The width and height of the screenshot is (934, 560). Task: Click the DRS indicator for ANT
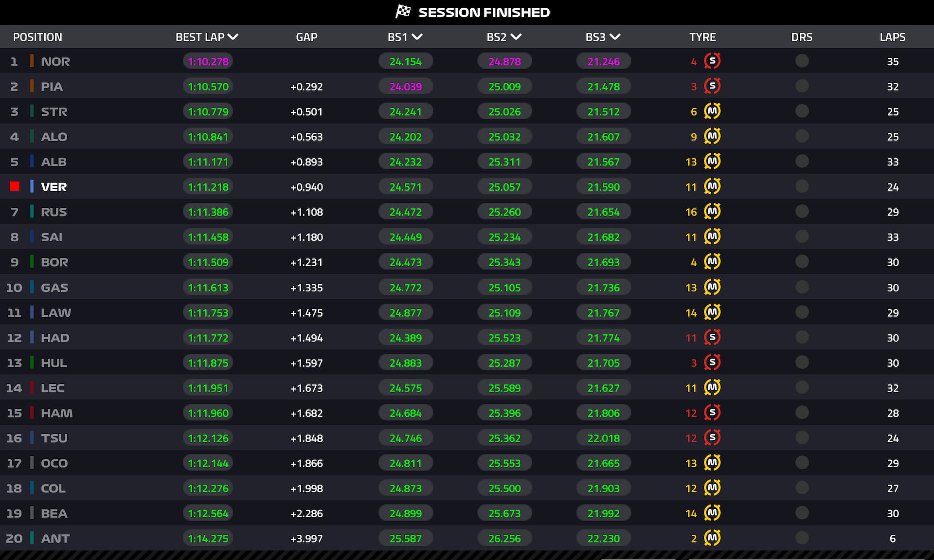pos(802,538)
